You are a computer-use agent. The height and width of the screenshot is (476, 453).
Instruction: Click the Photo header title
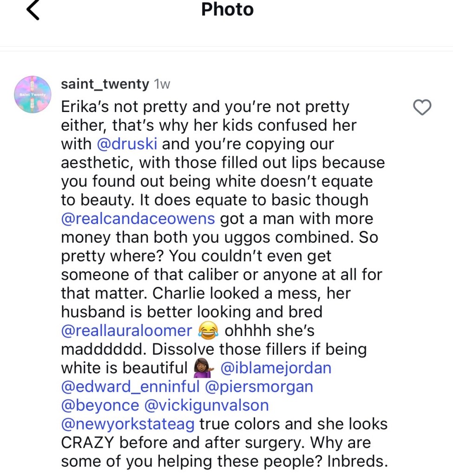point(227,9)
